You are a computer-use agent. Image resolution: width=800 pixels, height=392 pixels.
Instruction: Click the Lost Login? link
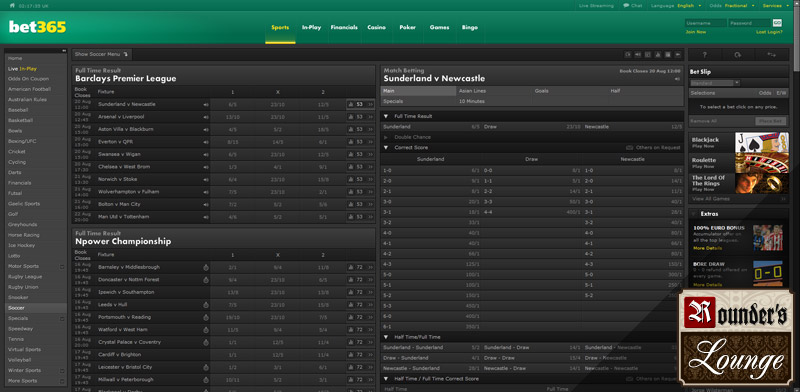tap(769, 32)
